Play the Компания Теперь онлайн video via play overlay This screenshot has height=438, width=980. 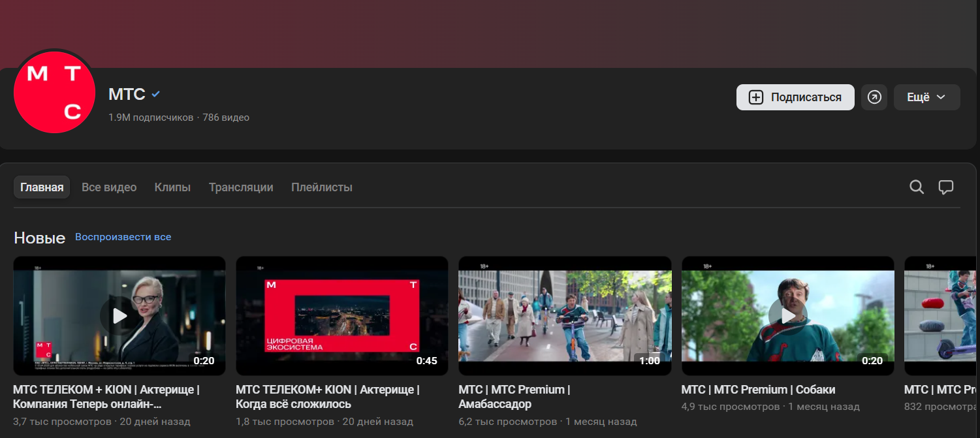point(119,316)
